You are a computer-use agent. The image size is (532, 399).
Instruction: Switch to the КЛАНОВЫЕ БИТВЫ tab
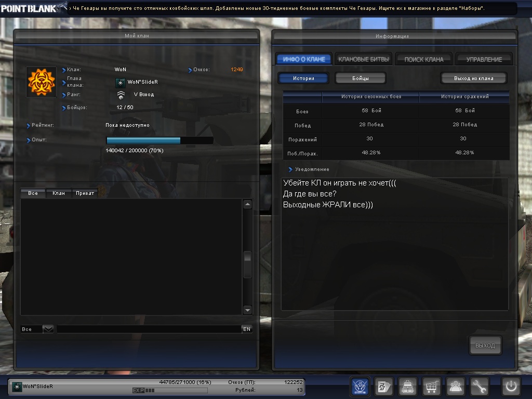click(363, 59)
